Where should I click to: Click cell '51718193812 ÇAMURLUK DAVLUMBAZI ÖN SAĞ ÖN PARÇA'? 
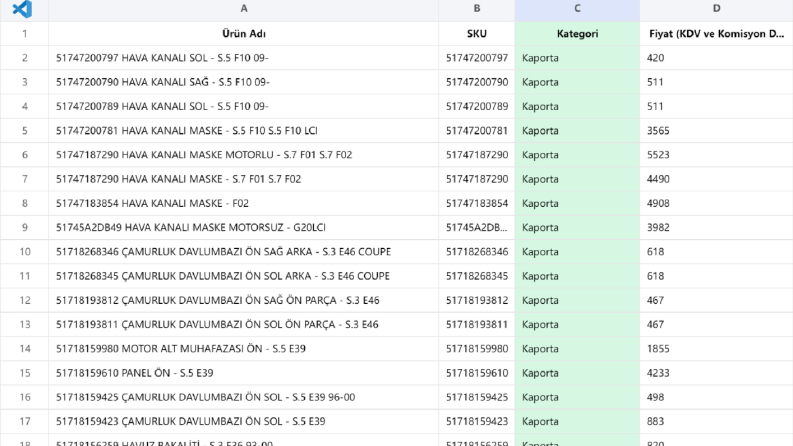[244, 300]
